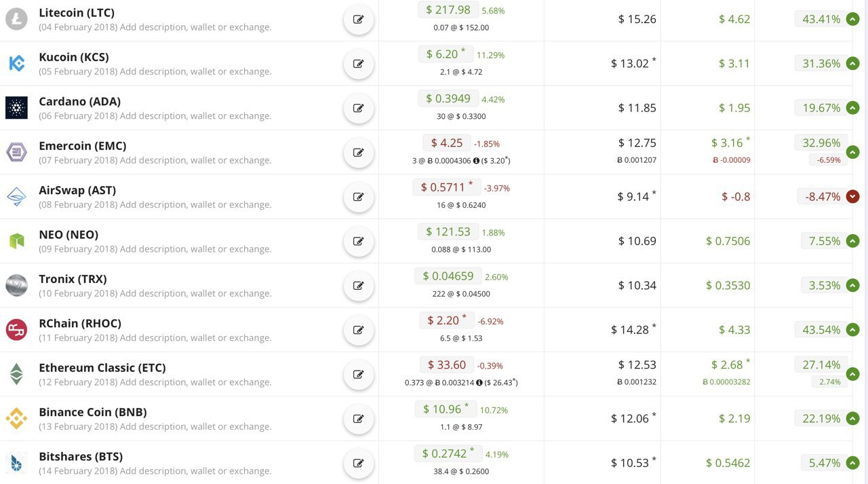Expand AirSwap red down arrow indicator
868x484 pixels.
pyautogui.click(x=853, y=197)
